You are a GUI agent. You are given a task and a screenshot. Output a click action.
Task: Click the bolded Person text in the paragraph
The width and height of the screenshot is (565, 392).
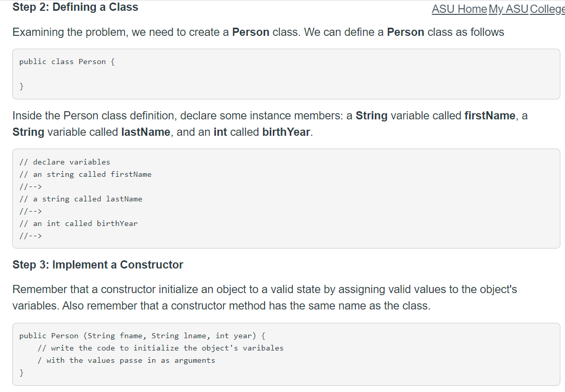tap(250, 32)
